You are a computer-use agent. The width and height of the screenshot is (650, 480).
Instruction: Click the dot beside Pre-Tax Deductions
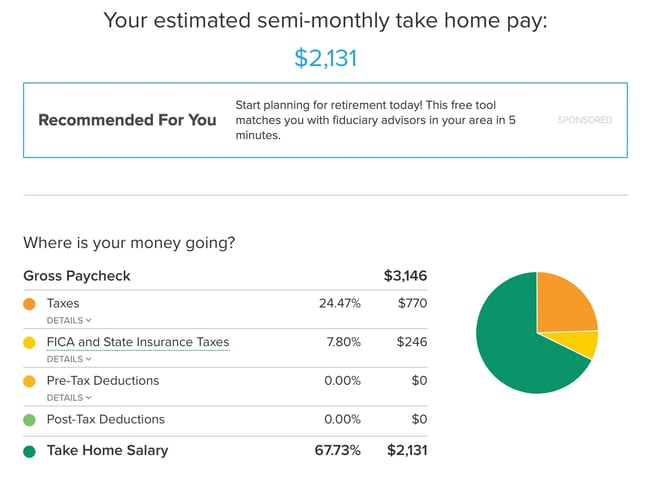29,381
